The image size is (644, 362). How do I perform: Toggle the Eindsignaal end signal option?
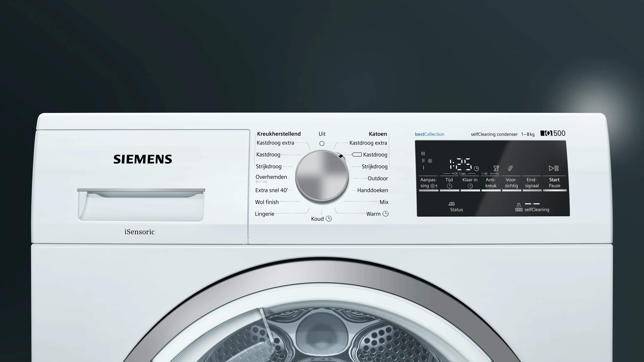(532, 183)
